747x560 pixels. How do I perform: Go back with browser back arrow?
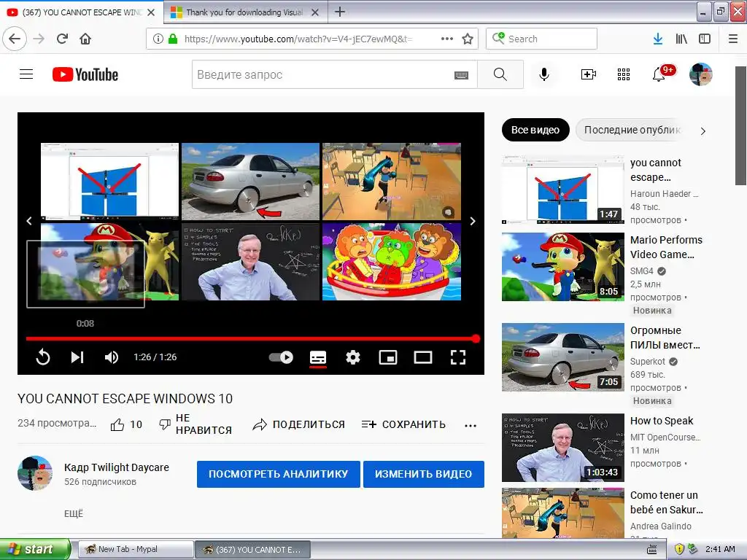15,39
